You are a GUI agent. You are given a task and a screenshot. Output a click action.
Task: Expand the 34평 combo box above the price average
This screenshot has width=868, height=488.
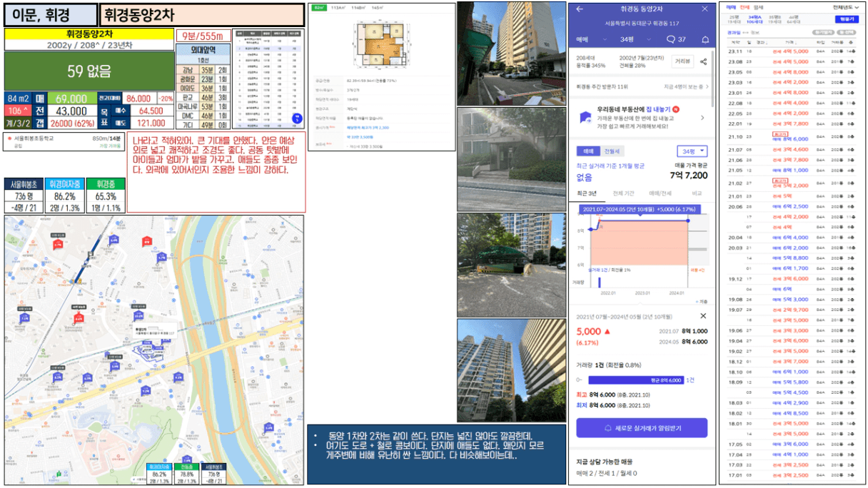click(x=692, y=151)
